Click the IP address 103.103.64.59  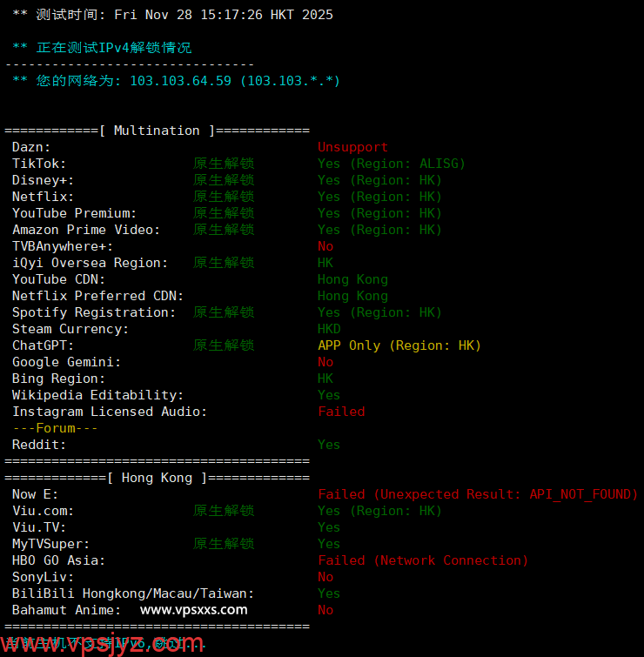click(x=180, y=81)
